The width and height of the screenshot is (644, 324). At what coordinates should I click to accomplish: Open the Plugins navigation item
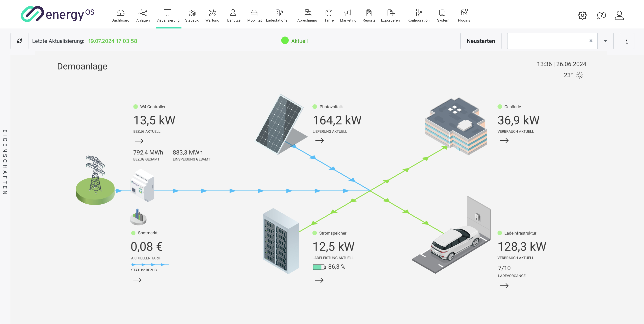[x=464, y=15]
